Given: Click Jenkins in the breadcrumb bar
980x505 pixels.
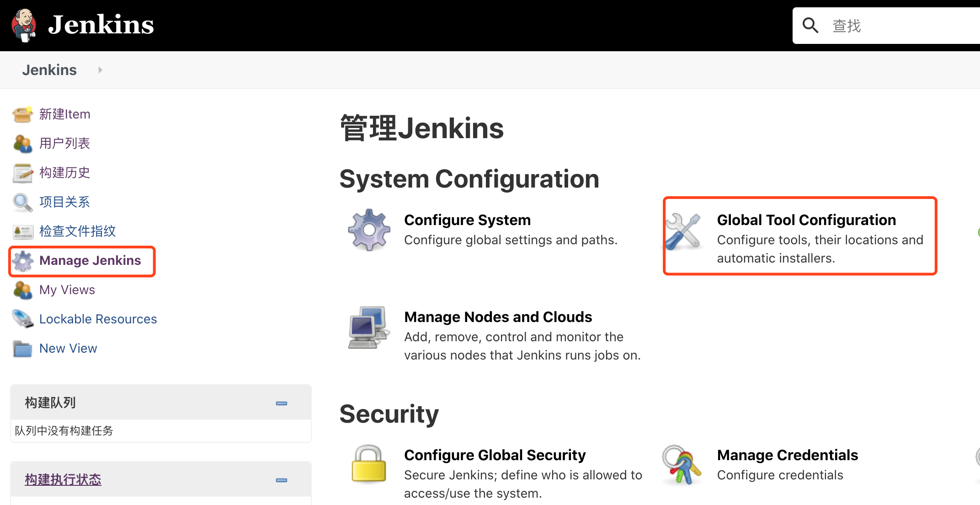Looking at the screenshot, I should [49, 70].
